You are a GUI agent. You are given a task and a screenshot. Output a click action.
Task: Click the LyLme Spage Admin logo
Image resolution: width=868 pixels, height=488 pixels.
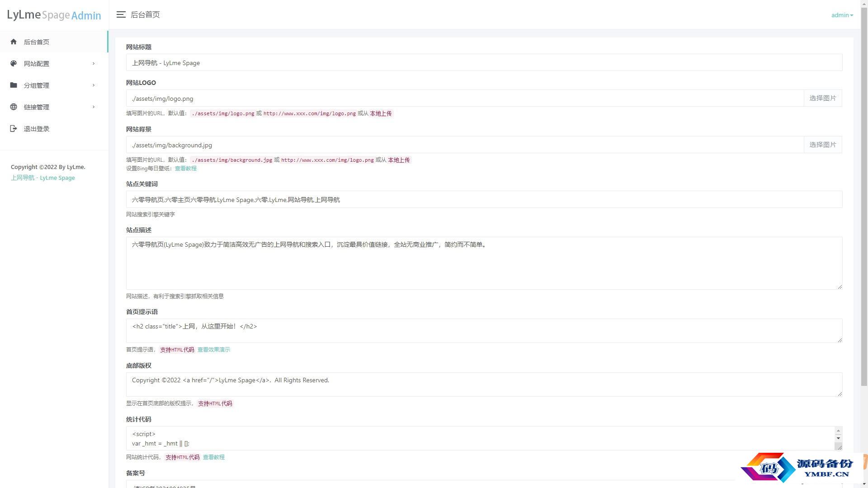[54, 15]
